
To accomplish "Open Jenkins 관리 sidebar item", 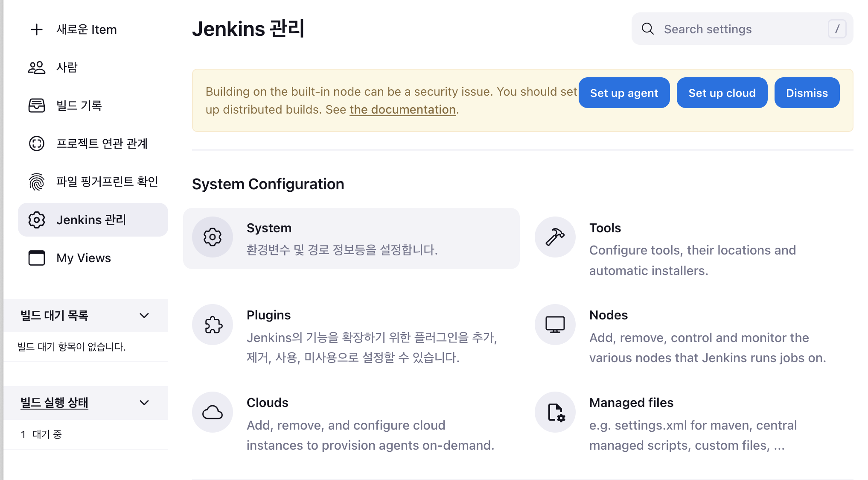I will pos(91,220).
